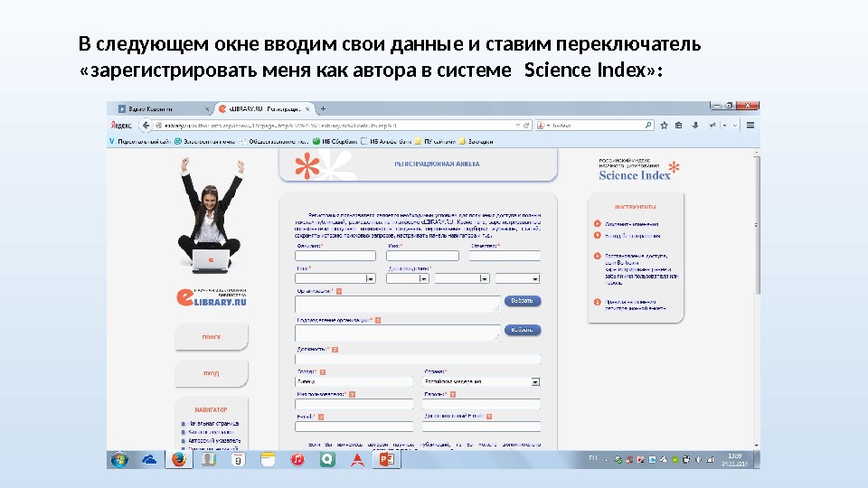
Task: Click help icon next to Организация label
Action: coord(339,291)
